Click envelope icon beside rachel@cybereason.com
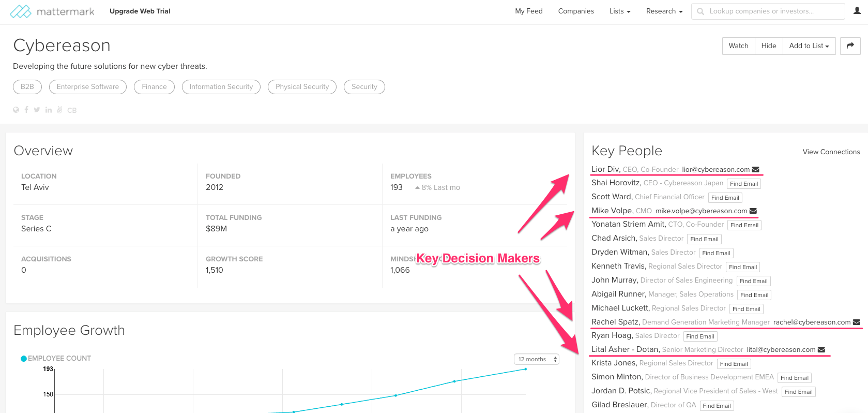The image size is (868, 413). [x=856, y=322]
